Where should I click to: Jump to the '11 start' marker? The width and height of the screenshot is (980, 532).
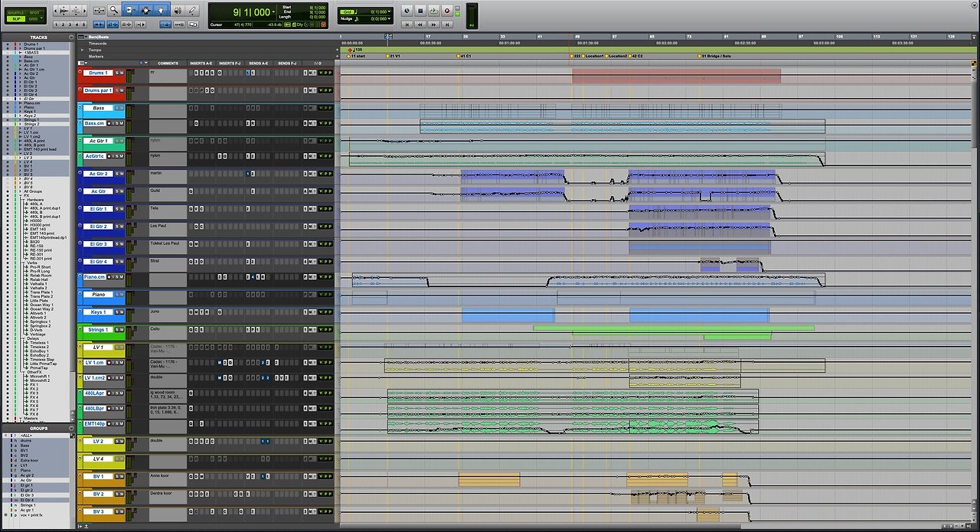[x=358, y=56]
